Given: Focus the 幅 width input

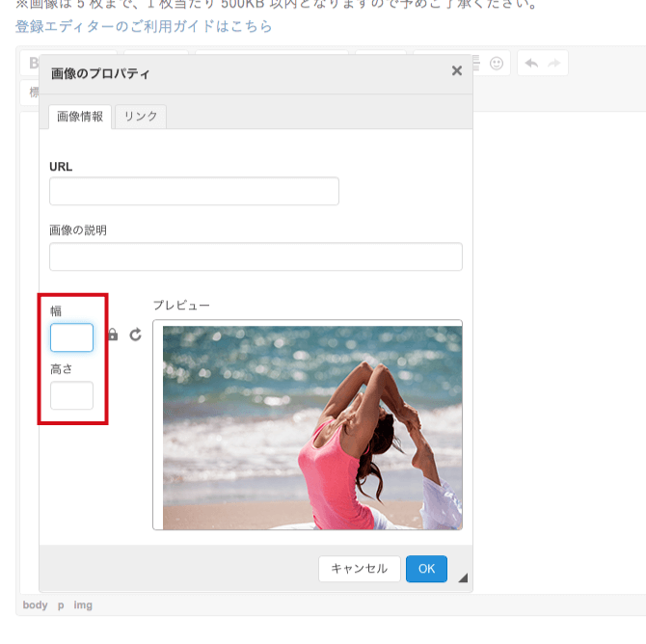Looking at the screenshot, I should 71,337.
